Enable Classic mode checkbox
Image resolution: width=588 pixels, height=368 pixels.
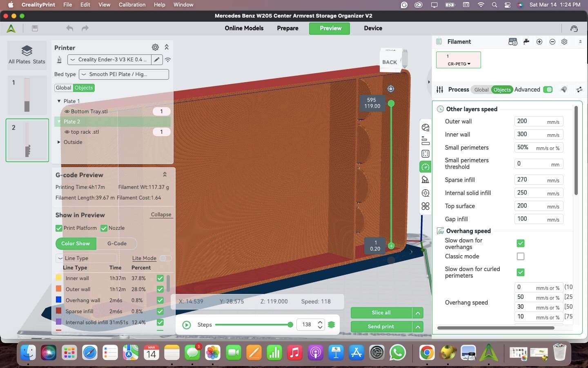[521, 256]
